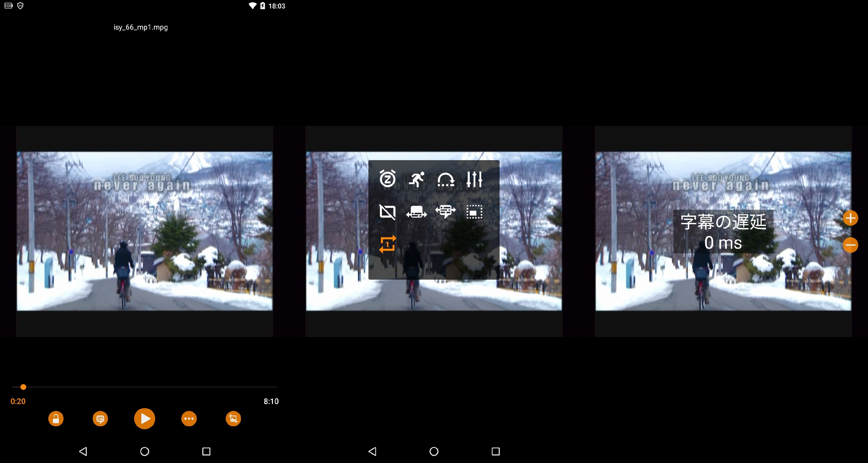Open the equalizer sliders icon

474,179
